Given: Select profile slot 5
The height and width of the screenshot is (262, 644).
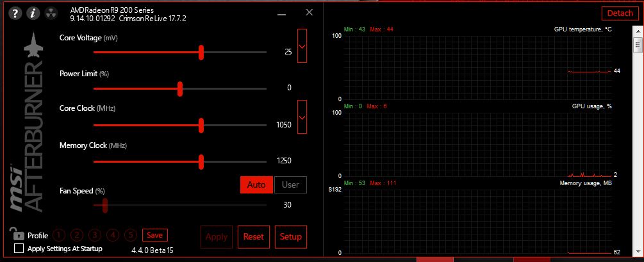Looking at the screenshot, I should click(131, 235).
